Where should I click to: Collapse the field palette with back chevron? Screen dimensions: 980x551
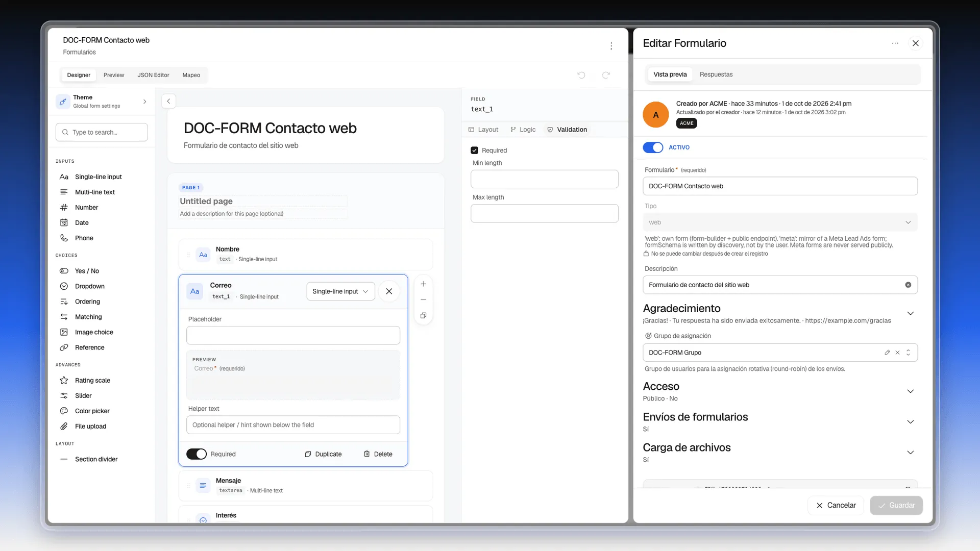[168, 101]
